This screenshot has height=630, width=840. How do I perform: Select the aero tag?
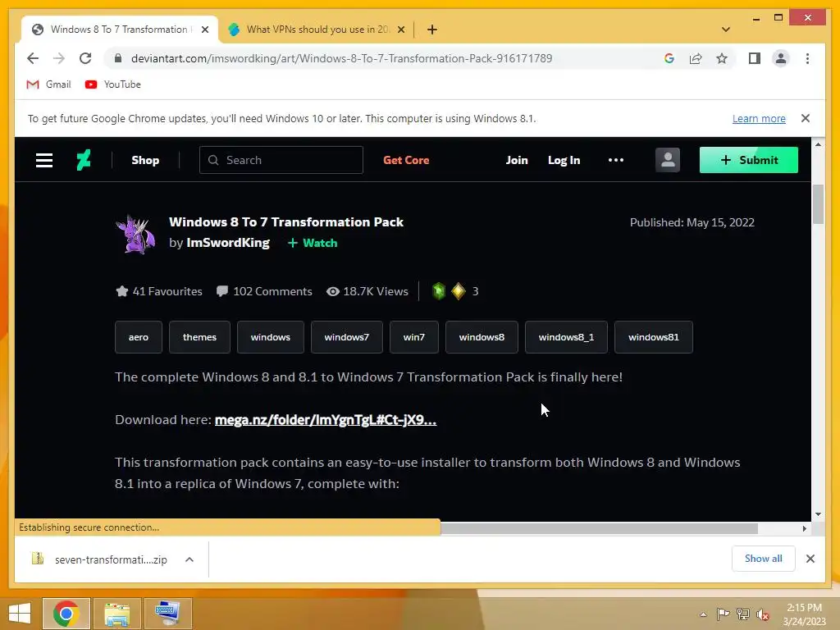click(138, 337)
